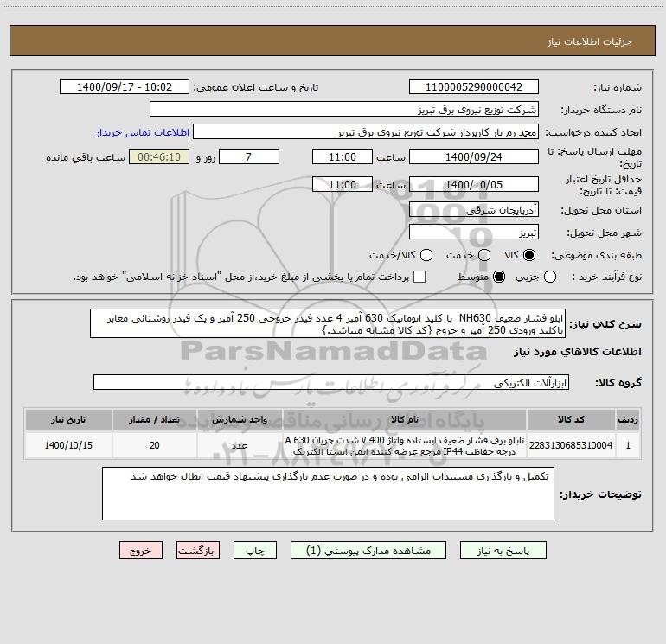Choose متوسط purchase process option
This screenshot has height=644, width=666.
499,277
